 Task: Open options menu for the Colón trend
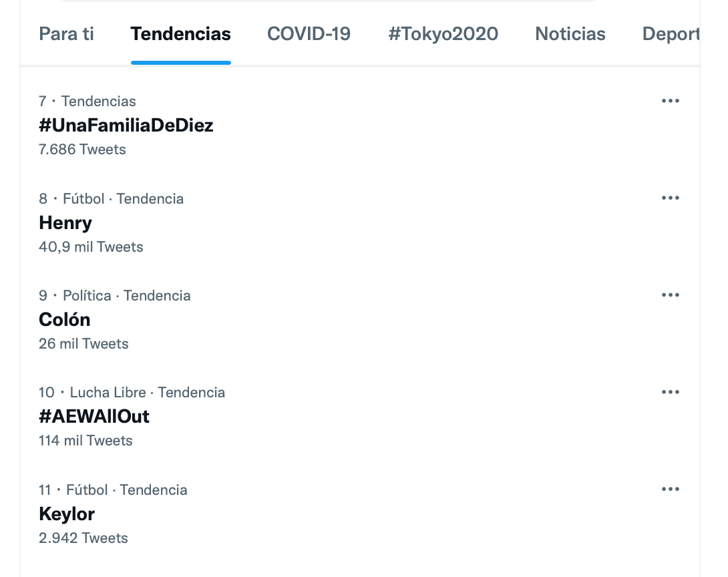point(670,295)
